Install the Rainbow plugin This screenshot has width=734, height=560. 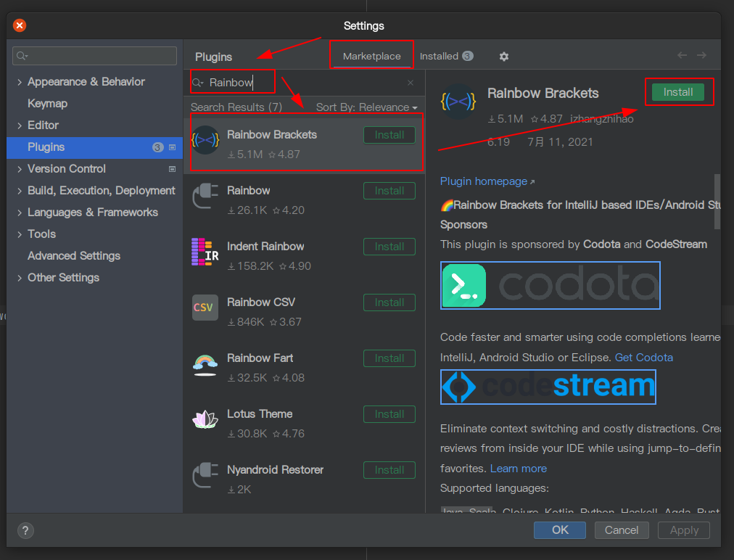point(389,191)
